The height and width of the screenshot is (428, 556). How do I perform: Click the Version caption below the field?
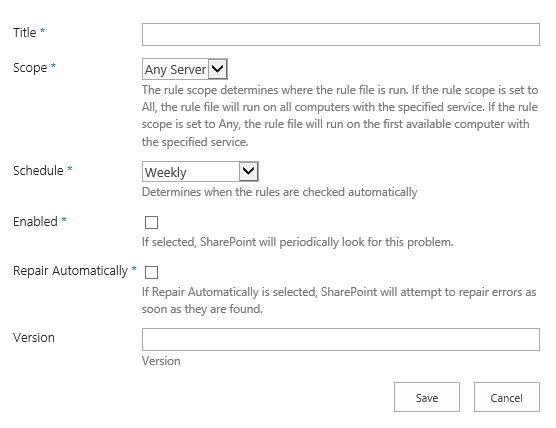coord(161,361)
